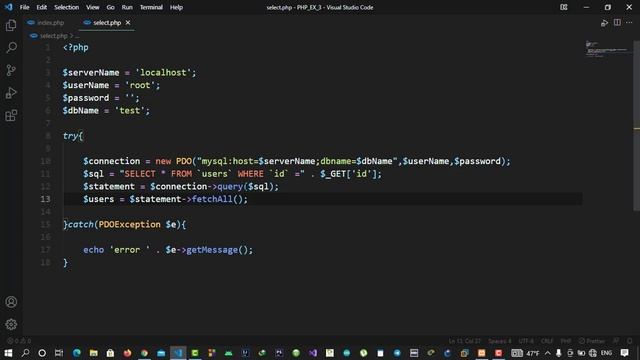The width and height of the screenshot is (640, 360).
Task: Open the Selection menu
Action: [x=67, y=7]
